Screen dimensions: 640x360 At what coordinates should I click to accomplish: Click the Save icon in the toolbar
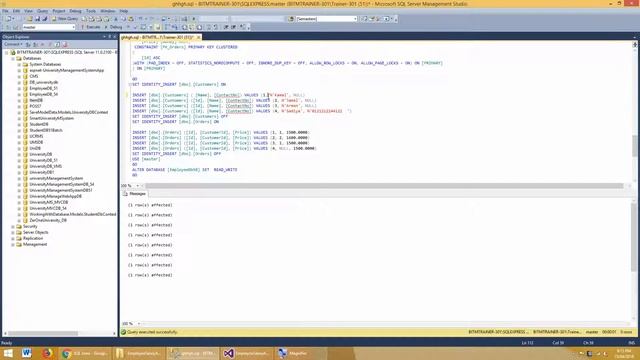pyautogui.click(x=37, y=19)
